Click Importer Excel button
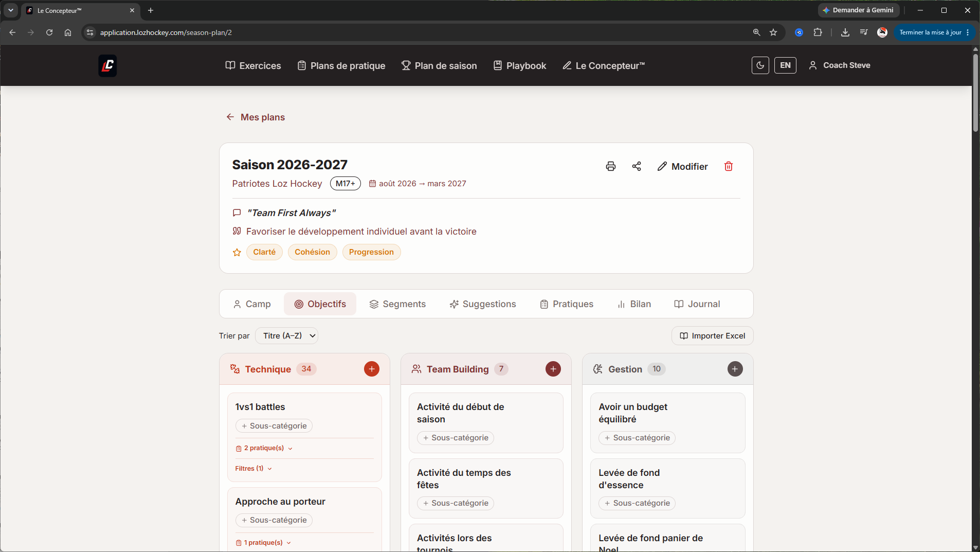Screen dimensions: 980x552 713,336
